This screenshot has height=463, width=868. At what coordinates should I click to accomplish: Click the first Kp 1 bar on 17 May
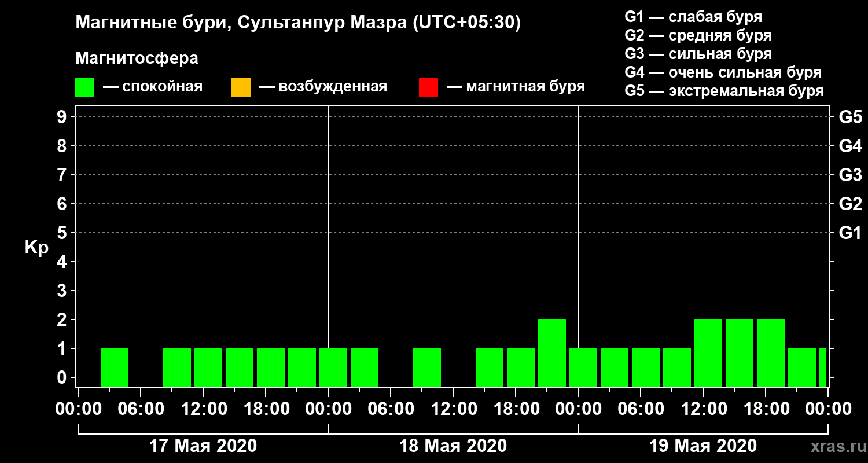[x=115, y=367]
